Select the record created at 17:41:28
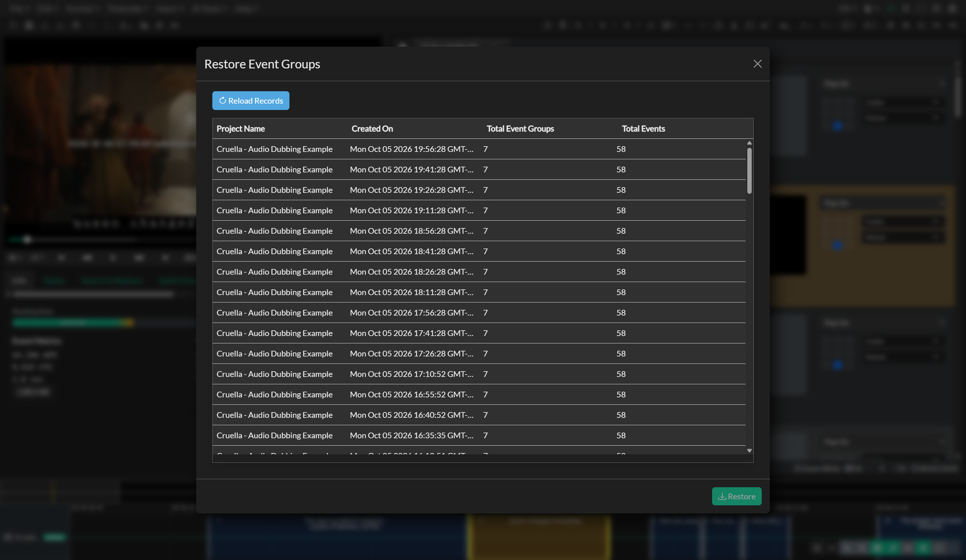 [x=479, y=333]
